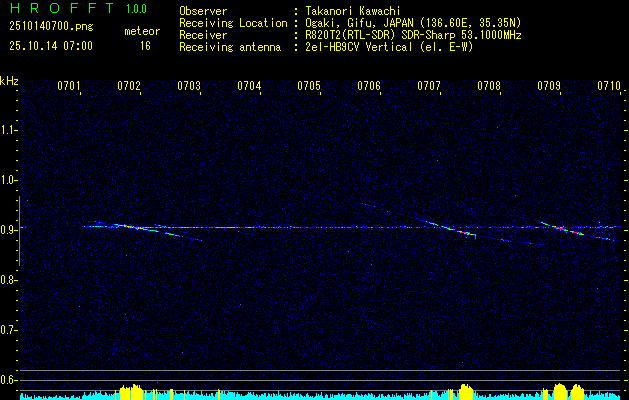The width and height of the screenshot is (629, 400).
Task: Click time marker 0708
Action: [x=489, y=85]
